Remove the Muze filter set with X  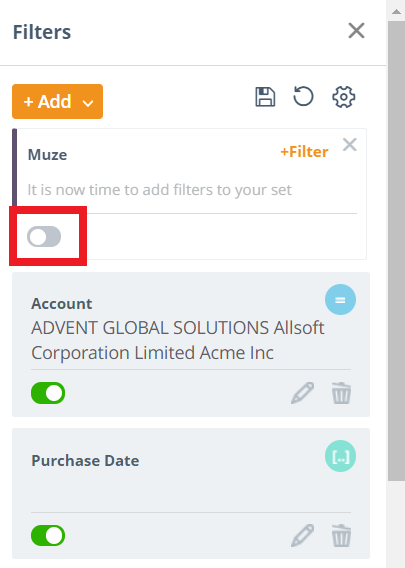click(350, 145)
